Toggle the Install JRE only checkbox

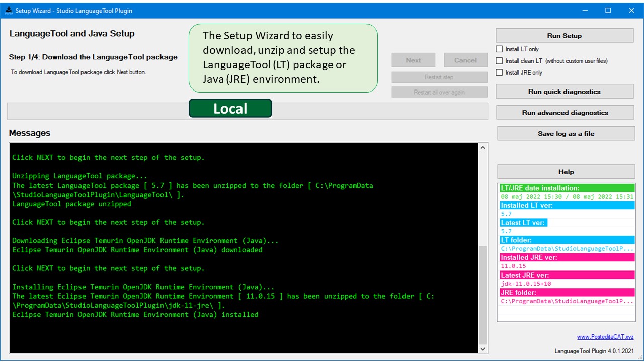point(499,72)
